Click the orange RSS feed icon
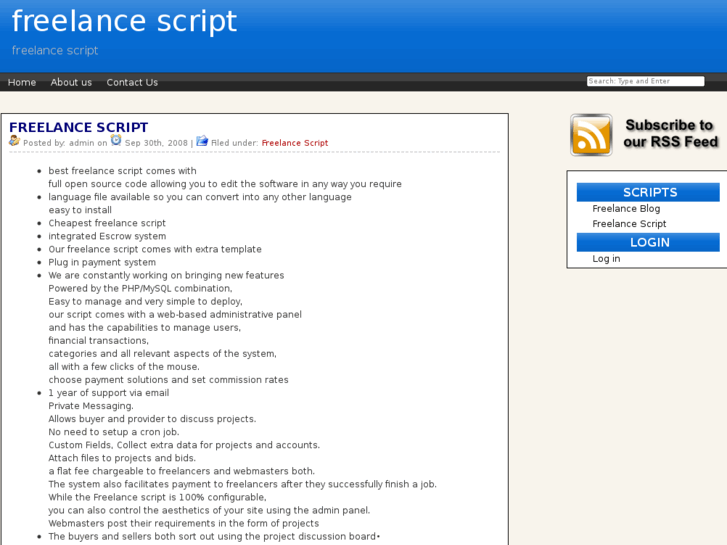This screenshot has width=727, height=545. point(591,134)
